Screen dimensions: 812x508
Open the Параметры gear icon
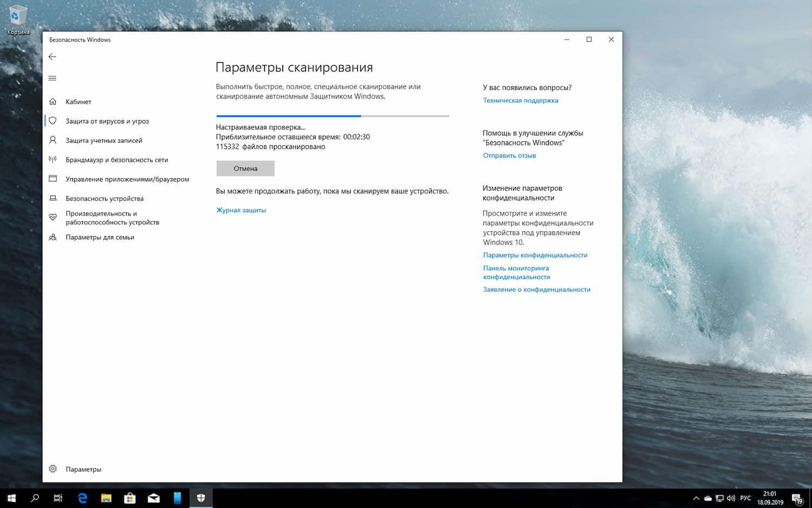pyautogui.click(x=53, y=468)
